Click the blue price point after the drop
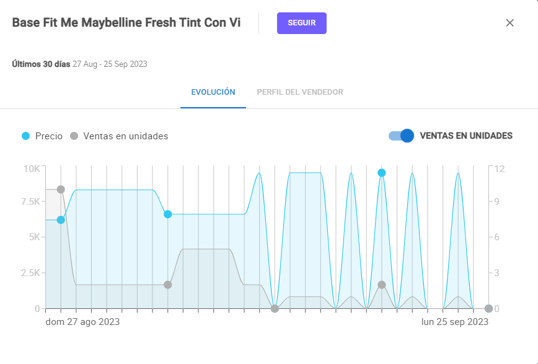The image size is (538, 364). [x=168, y=214]
